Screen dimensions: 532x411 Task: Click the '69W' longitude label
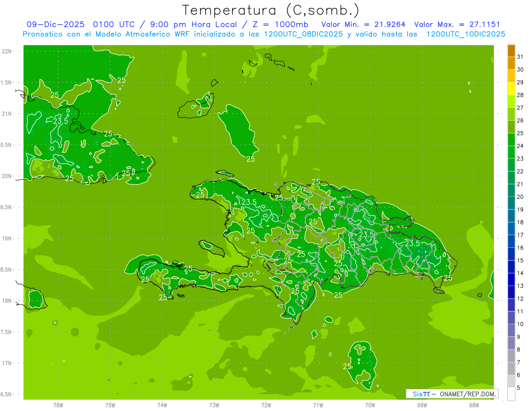422,405
